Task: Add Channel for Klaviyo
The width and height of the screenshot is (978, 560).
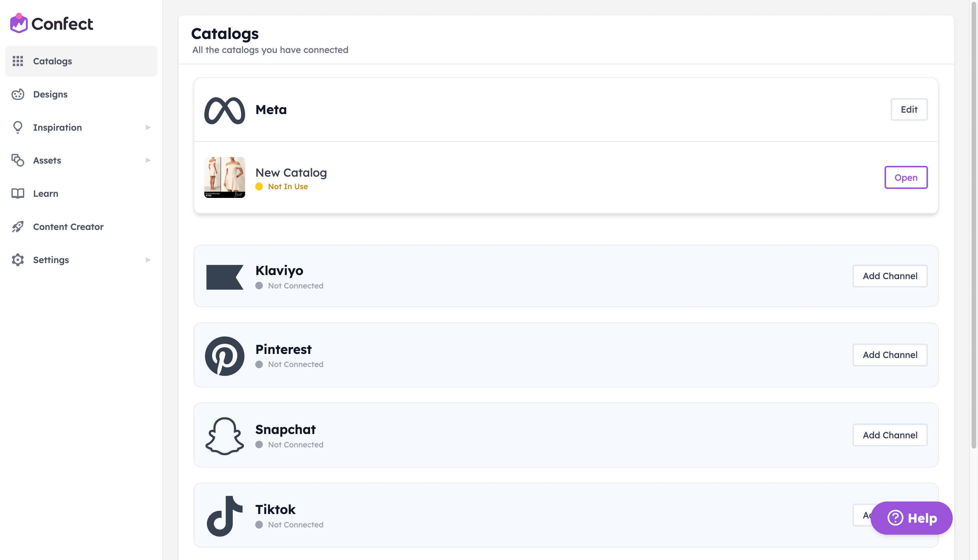Action: 890,276
